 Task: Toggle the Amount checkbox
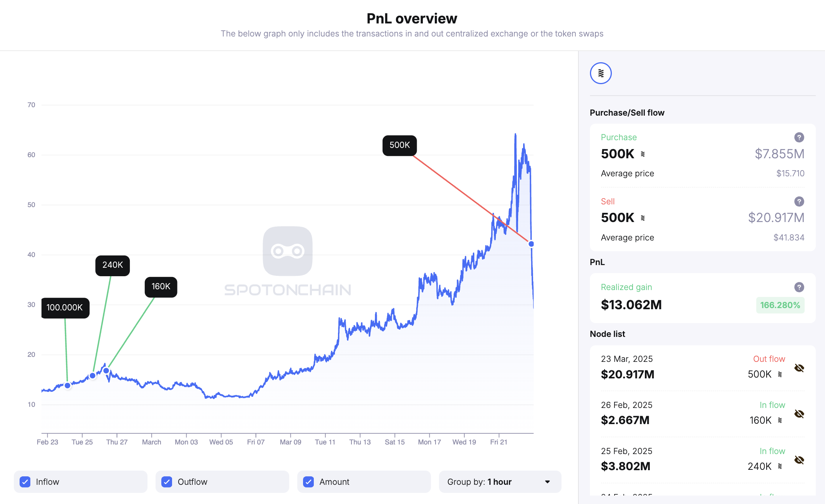(x=309, y=482)
